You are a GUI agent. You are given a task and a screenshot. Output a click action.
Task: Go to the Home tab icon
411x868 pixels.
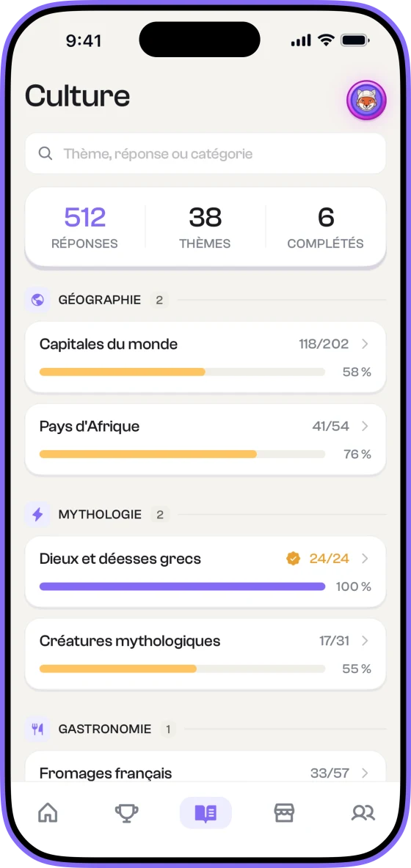pos(48,812)
